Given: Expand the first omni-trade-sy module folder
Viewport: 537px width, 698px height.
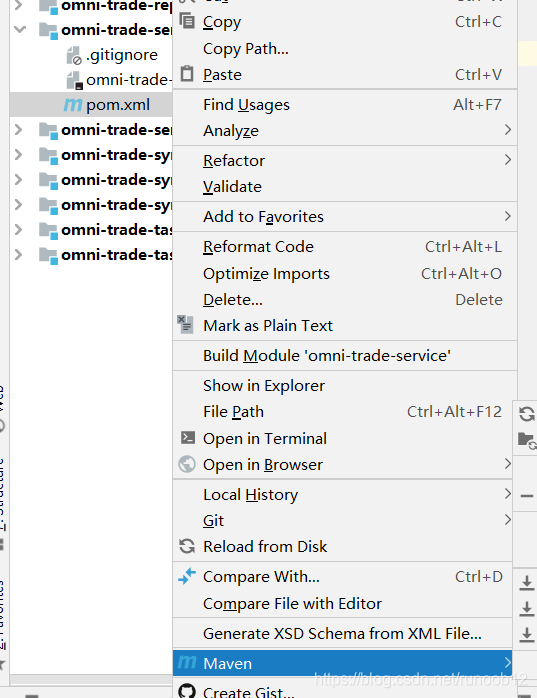Looking at the screenshot, I should coord(18,154).
